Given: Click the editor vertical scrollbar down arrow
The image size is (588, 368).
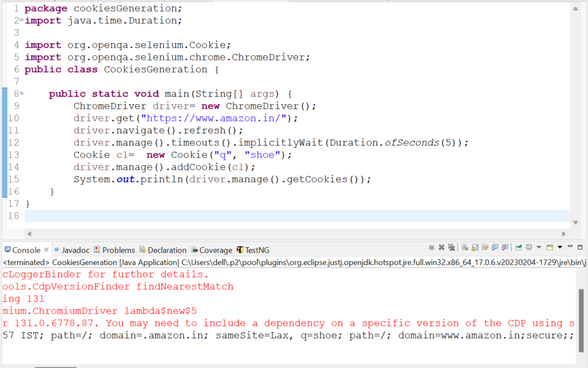Looking at the screenshot, I should (x=575, y=223).
